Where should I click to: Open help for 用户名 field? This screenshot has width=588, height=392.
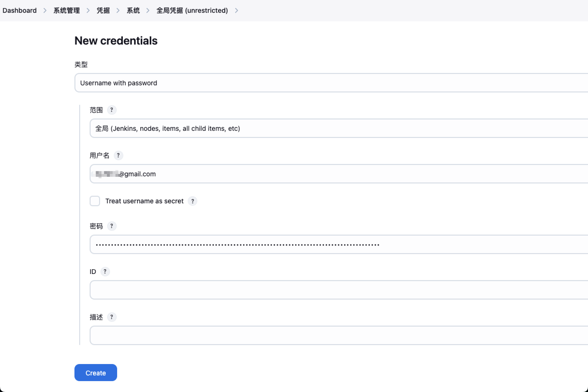118,155
